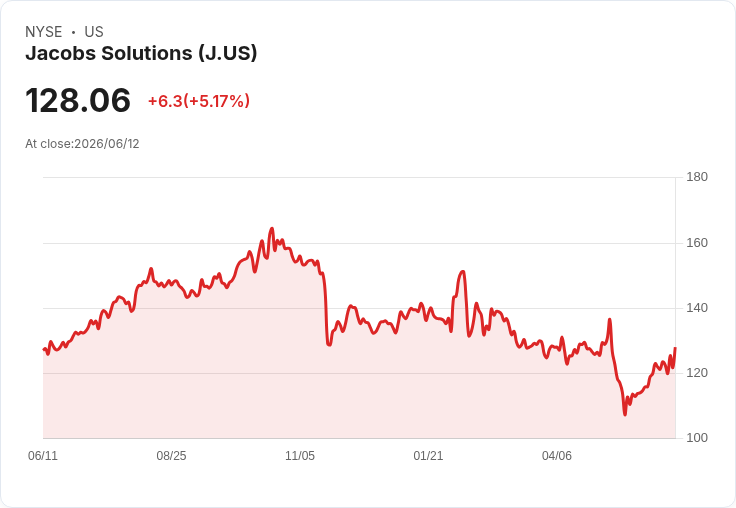Click the NYSE exchange label
Image resolution: width=736 pixels, height=508 pixels.
tap(44, 32)
